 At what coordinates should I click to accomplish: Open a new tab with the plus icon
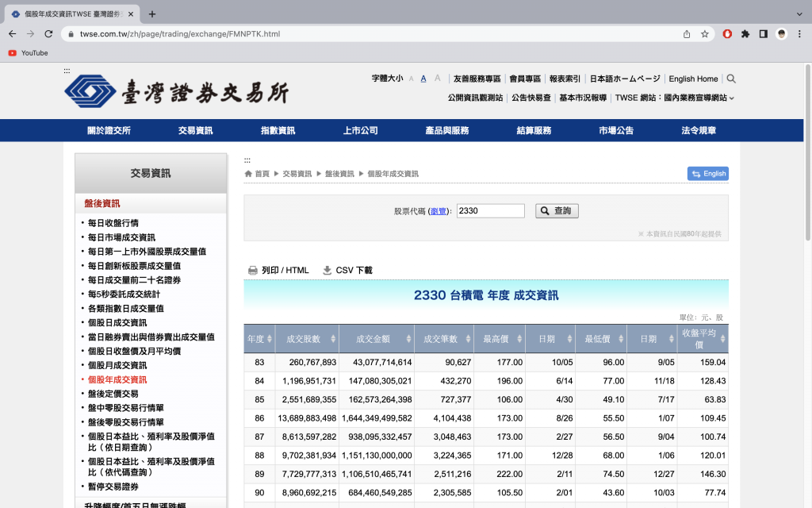[152, 14]
